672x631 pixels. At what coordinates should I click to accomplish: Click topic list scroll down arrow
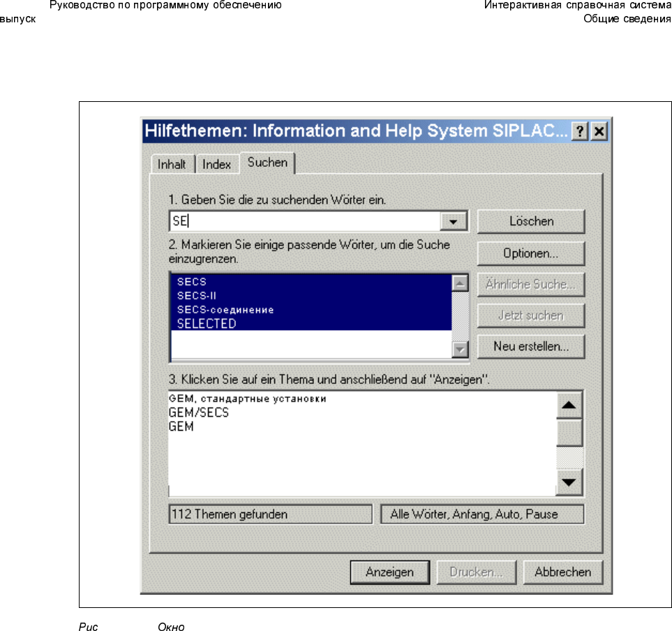pos(569,482)
